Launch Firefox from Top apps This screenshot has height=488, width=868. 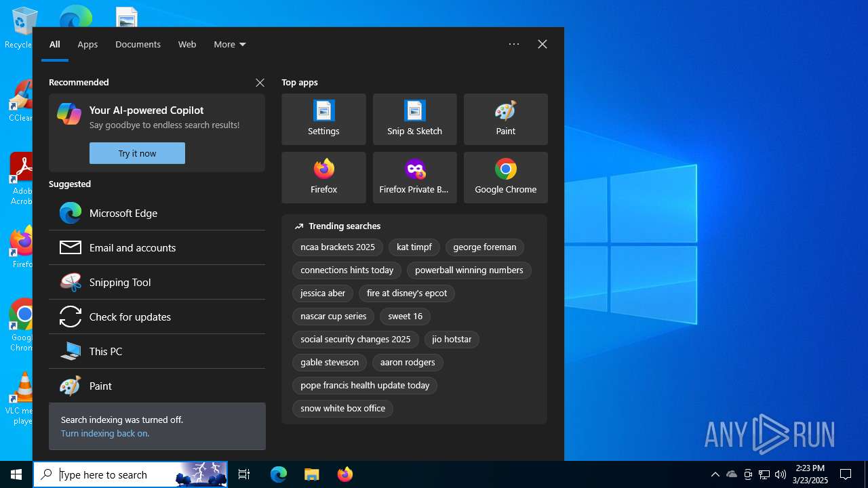[x=323, y=178]
